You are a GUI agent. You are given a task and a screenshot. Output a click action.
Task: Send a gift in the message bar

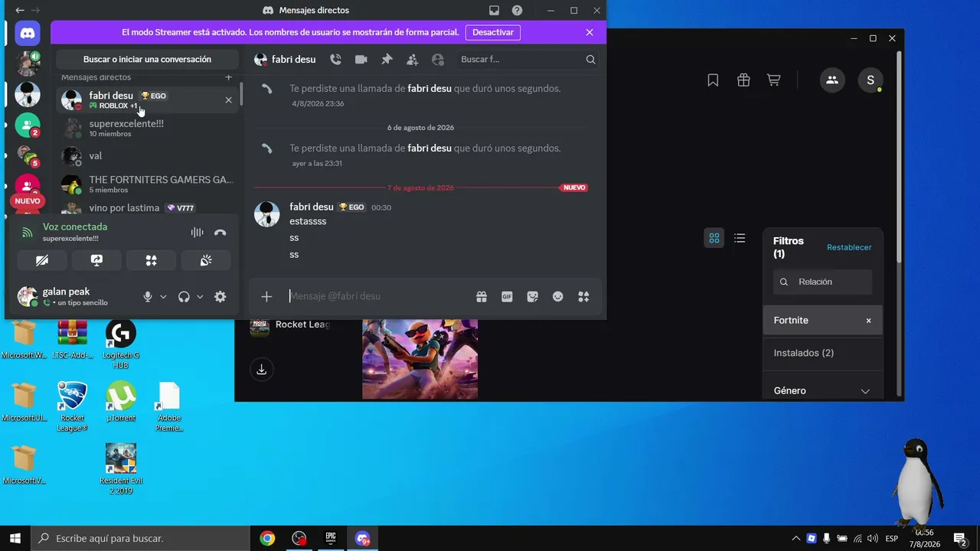click(x=482, y=297)
